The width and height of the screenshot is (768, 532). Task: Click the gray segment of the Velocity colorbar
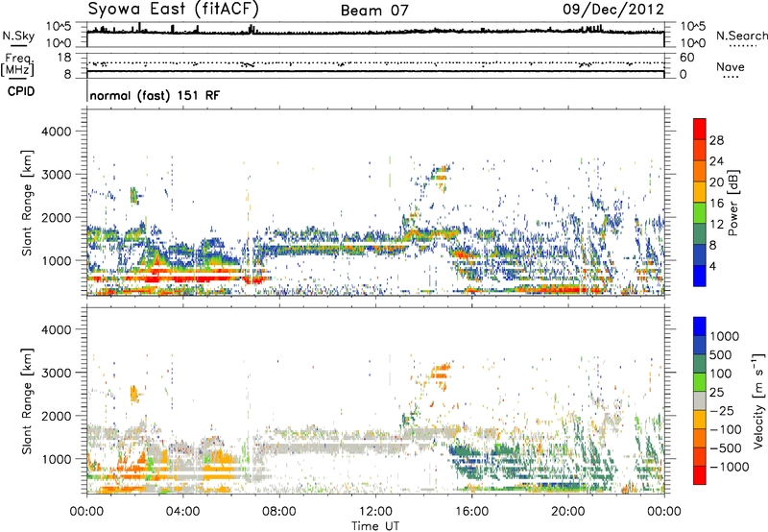pos(700,401)
